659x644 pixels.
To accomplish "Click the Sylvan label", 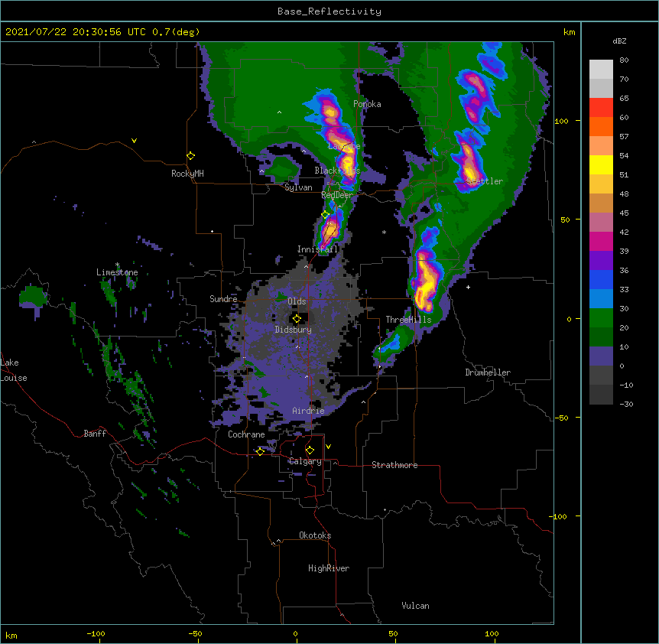I will [x=298, y=187].
